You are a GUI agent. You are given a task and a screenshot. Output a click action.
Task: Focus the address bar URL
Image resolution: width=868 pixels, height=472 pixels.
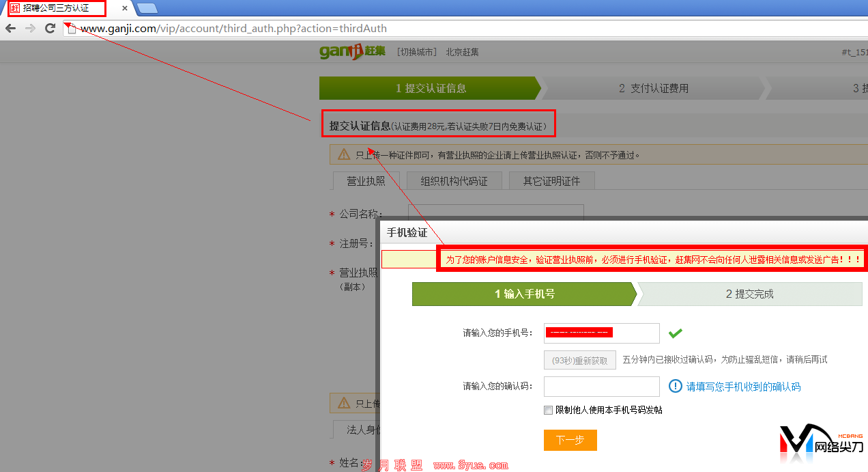click(233, 29)
